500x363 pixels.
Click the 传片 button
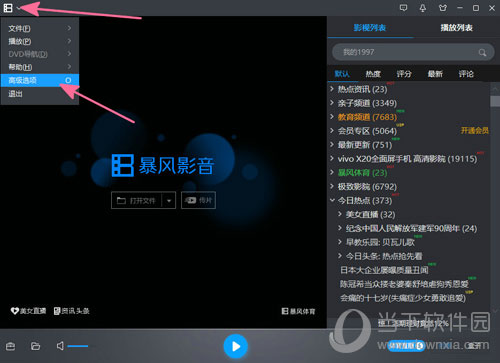198,200
